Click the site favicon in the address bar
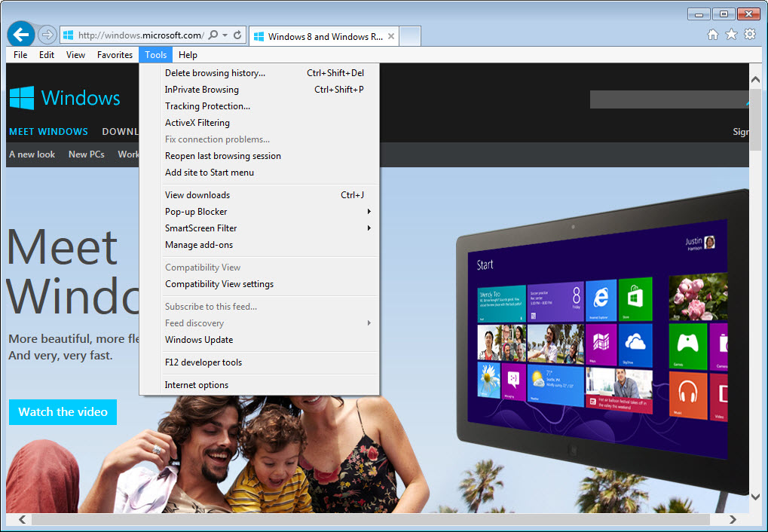 point(69,35)
